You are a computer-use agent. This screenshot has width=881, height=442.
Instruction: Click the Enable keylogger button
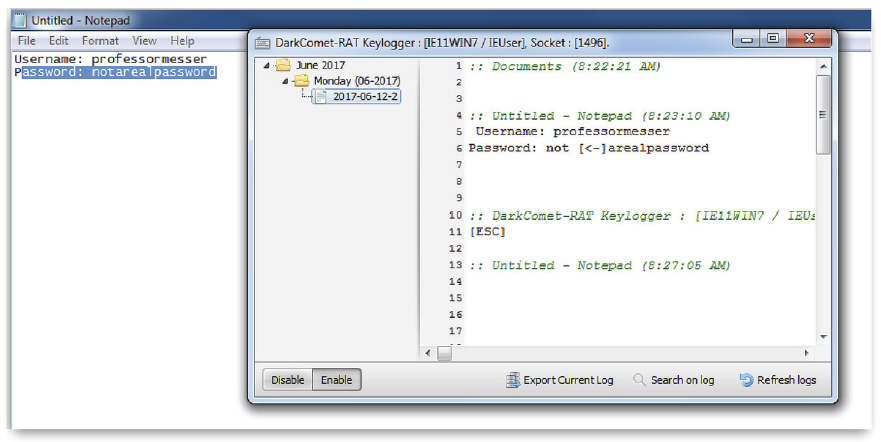(337, 380)
